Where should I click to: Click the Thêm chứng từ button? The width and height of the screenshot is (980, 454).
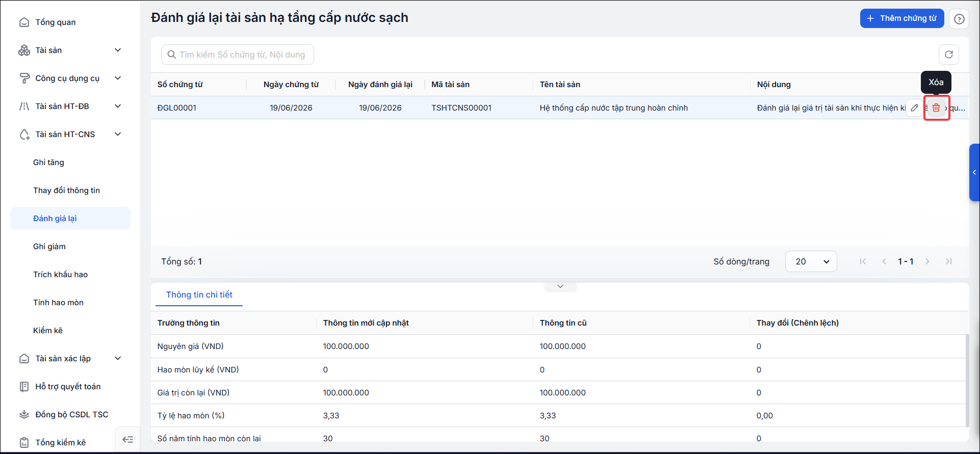coord(902,18)
